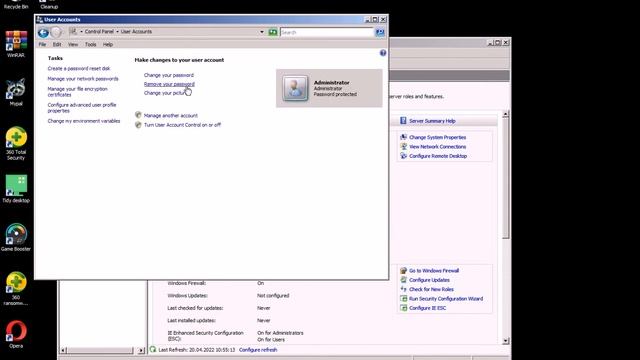Image resolution: width=640 pixels, height=360 pixels.
Task: Click Turn User Account Control on or off
Action: point(182,125)
